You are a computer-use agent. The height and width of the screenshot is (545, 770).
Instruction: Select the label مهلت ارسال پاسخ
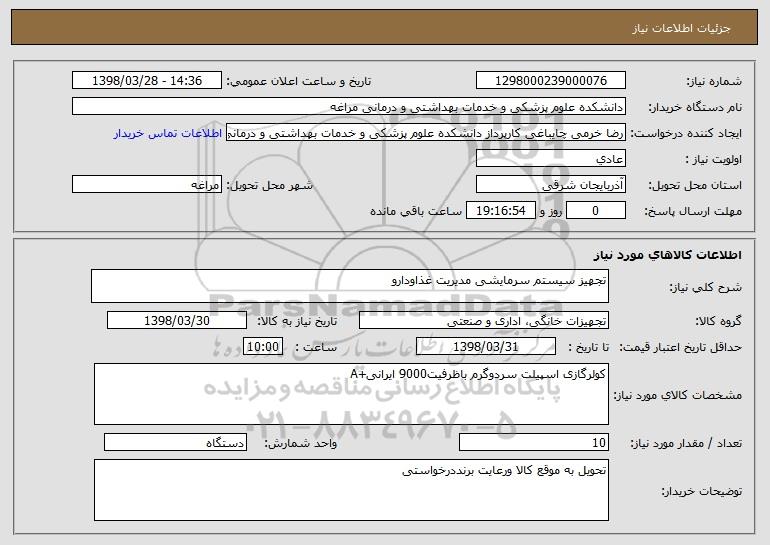(x=693, y=212)
